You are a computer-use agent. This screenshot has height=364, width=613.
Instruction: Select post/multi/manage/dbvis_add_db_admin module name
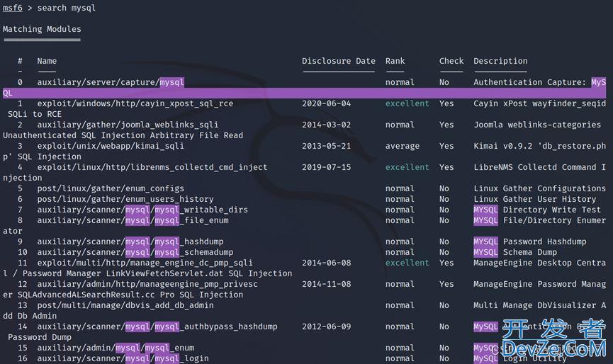tap(125, 305)
